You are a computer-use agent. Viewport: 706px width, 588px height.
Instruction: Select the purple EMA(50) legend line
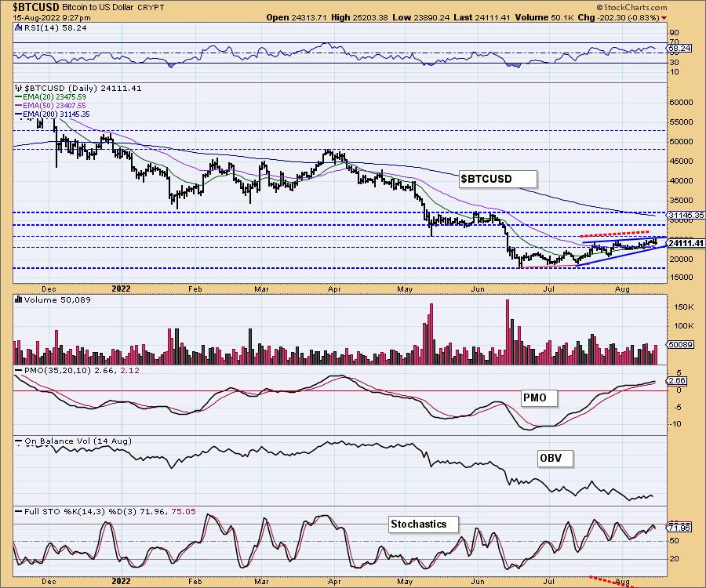pyautogui.click(x=19, y=106)
